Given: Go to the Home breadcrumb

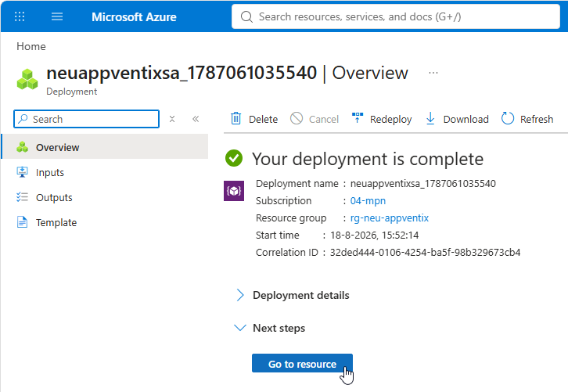Looking at the screenshot, I should click(x=31, y=46).
